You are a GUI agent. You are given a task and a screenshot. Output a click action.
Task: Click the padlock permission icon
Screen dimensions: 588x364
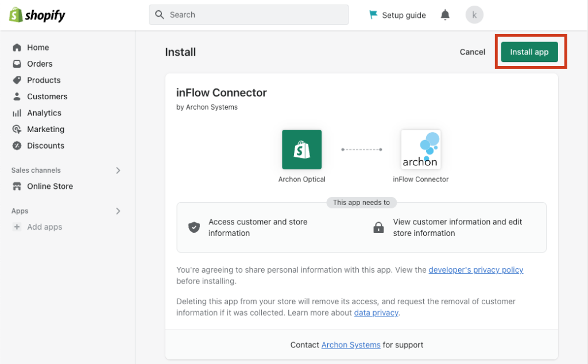coord(378,227)
